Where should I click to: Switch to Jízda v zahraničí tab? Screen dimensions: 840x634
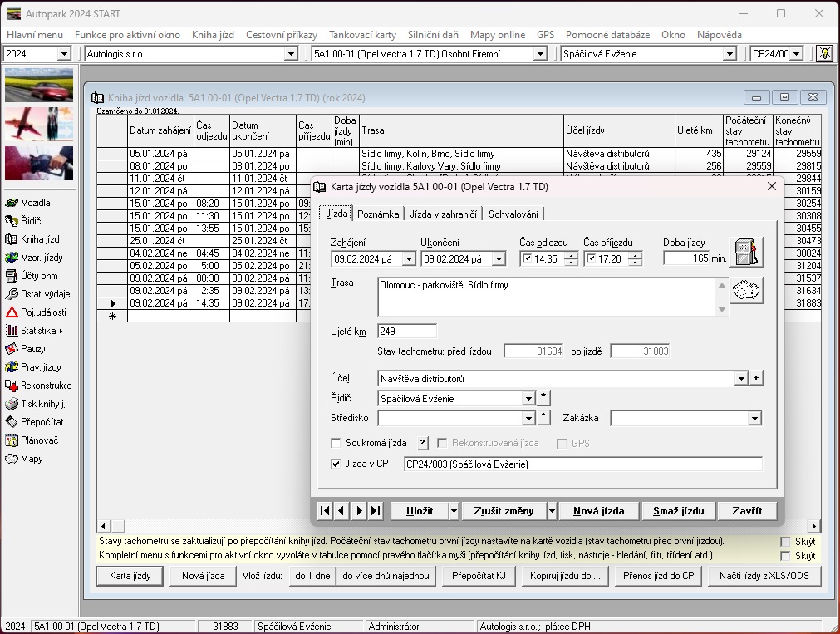pos(443,214)
